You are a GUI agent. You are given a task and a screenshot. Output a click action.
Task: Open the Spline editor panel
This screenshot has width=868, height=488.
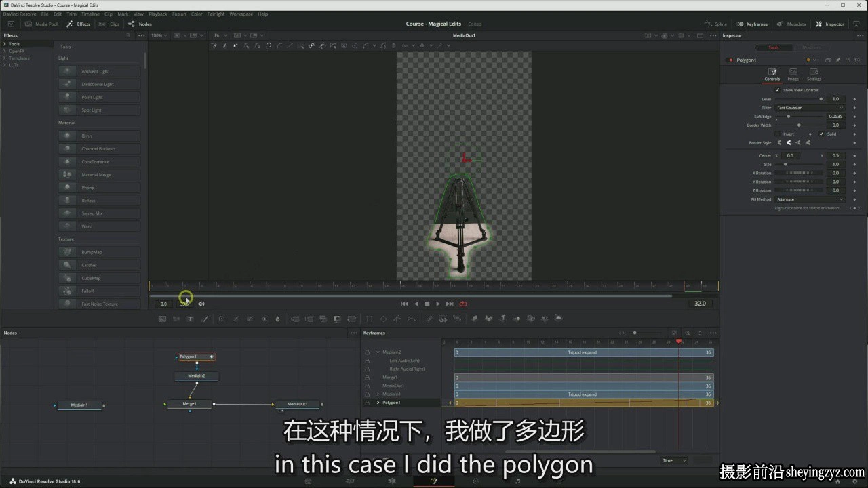(715, 24)
